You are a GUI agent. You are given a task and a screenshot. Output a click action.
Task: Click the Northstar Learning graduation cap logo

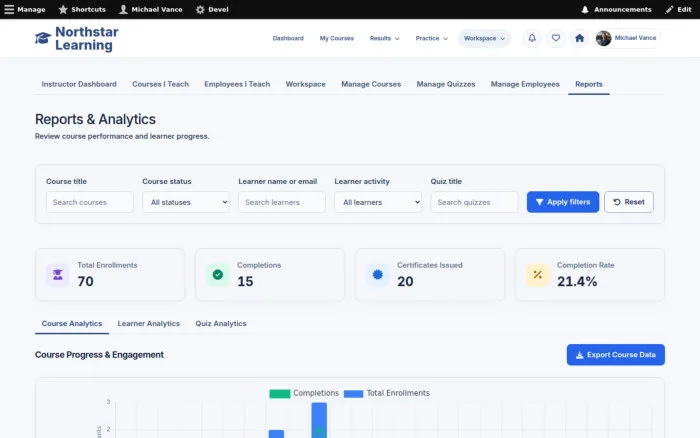coord(43,38)
